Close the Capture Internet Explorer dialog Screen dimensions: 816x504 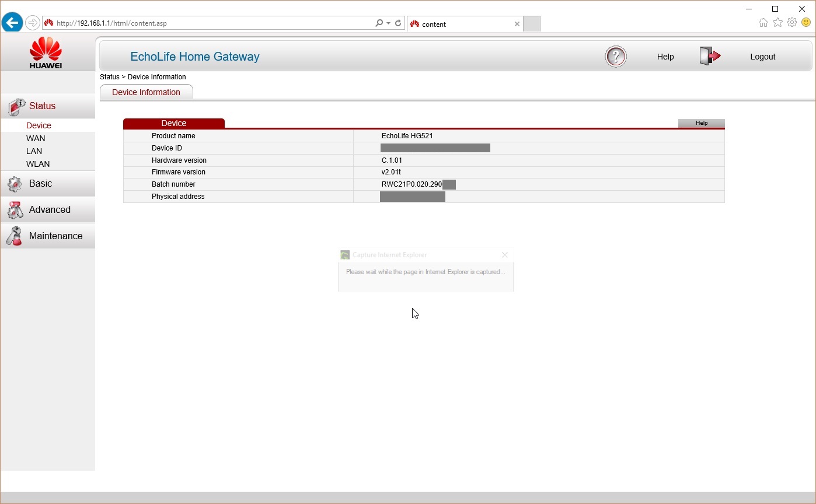coord(505,255)
